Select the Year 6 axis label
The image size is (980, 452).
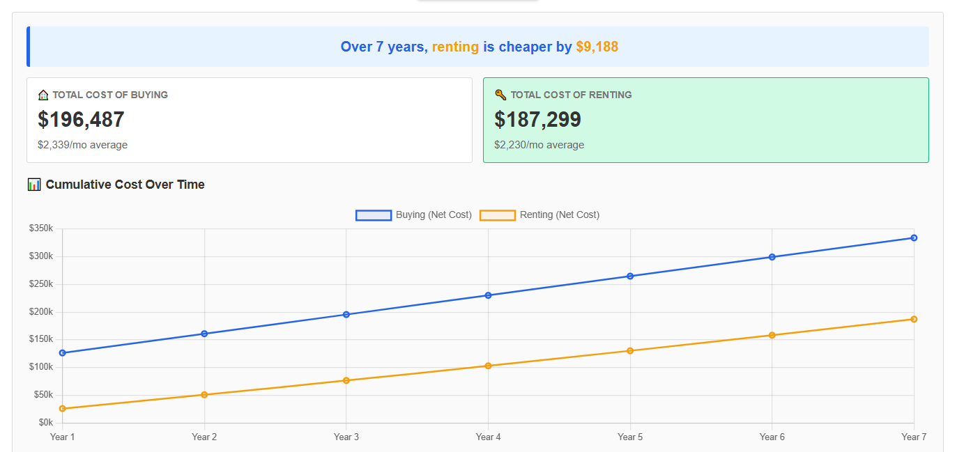772,437
